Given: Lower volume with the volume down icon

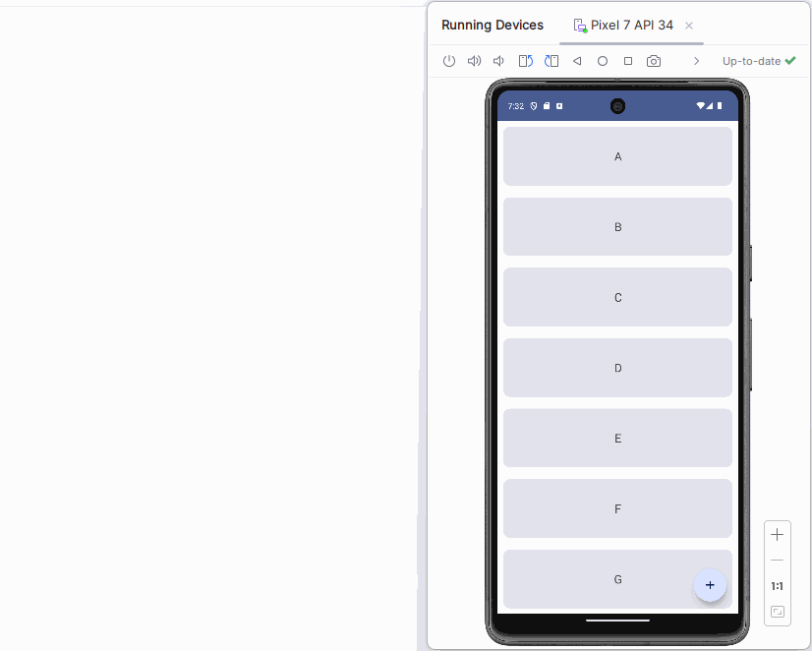Looking at the screenshot, I should [498, 61].
